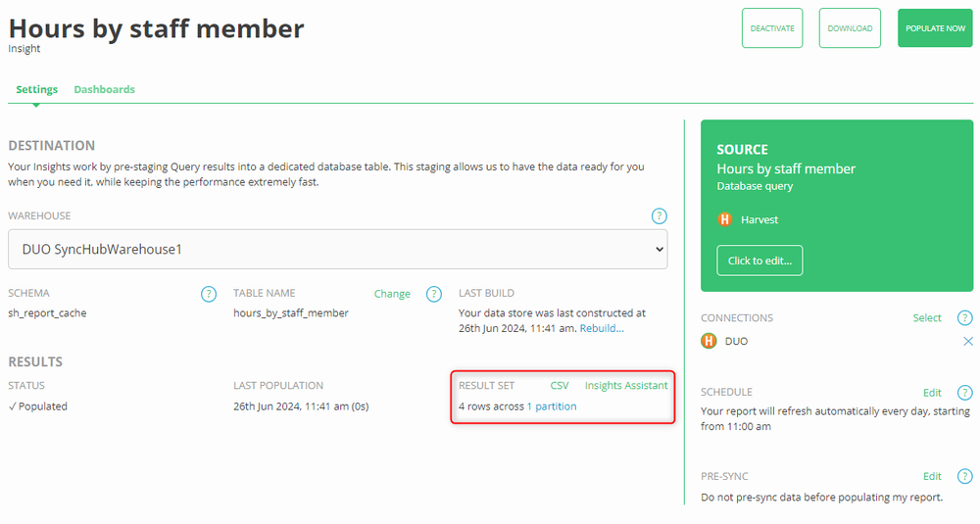Remove the DUO connection with X icon
The width and height of the screenshot is (980, 524).
(x=968, y=342)
